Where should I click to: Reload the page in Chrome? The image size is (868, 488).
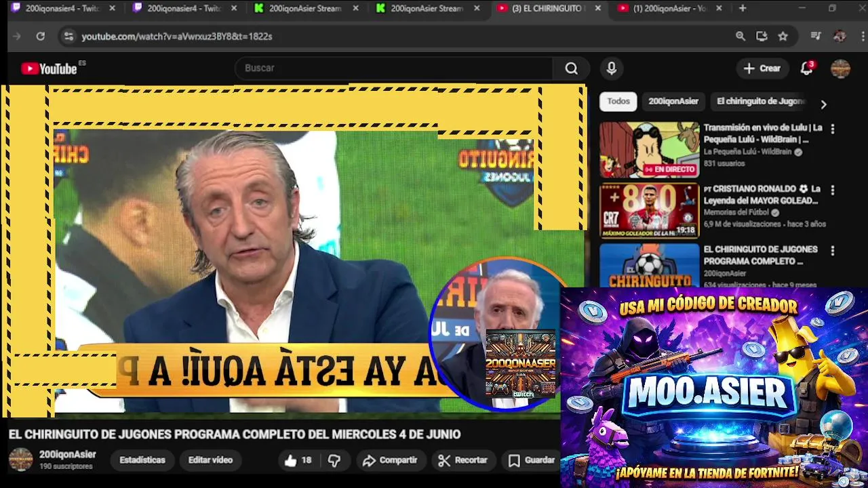click(41, 36)
